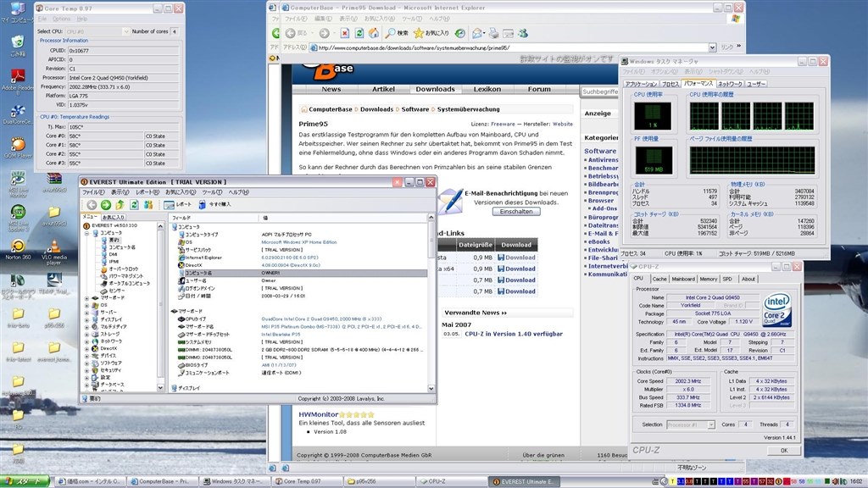Click Refresh icon in EVEREST toolbar
The image size is (868, 488).
point(134,205)
